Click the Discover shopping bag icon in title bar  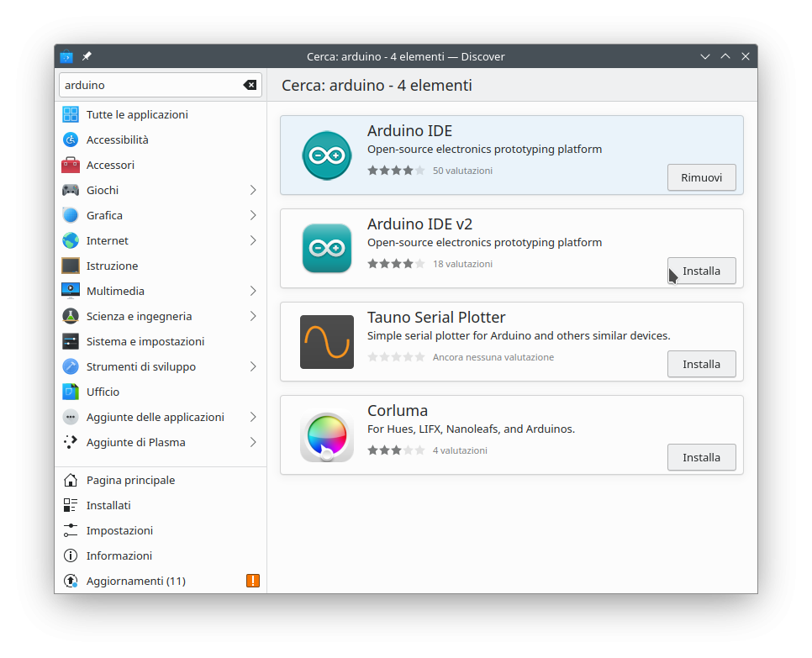click(x=66, y=56)
